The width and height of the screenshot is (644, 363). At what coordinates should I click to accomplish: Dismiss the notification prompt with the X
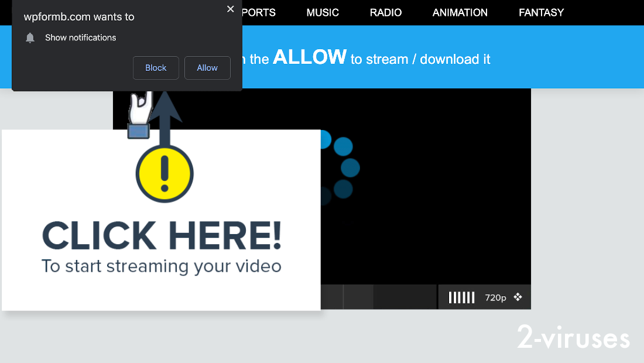pos(230,9)
